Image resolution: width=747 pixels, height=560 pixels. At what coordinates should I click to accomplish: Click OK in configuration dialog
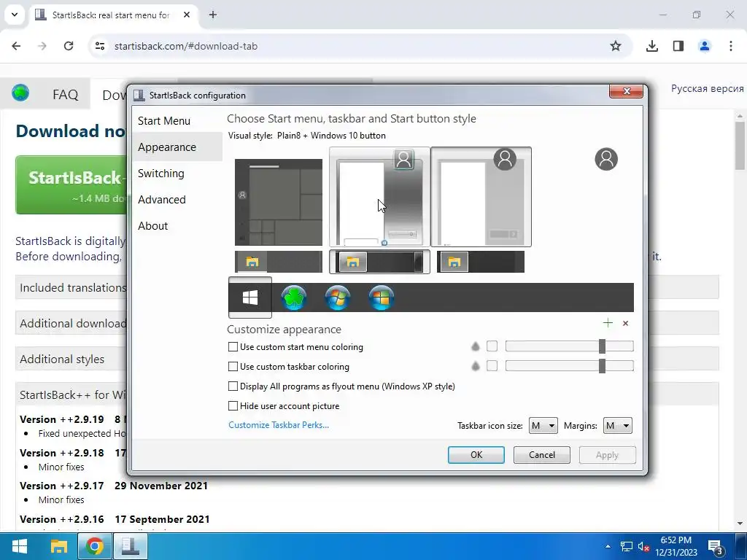(476, 455)
